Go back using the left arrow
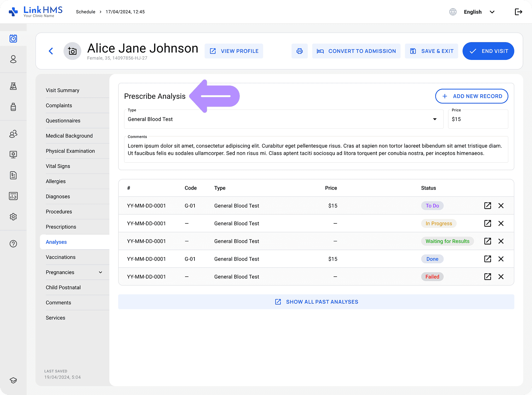 pyautogui.click(x=51, y=51)
